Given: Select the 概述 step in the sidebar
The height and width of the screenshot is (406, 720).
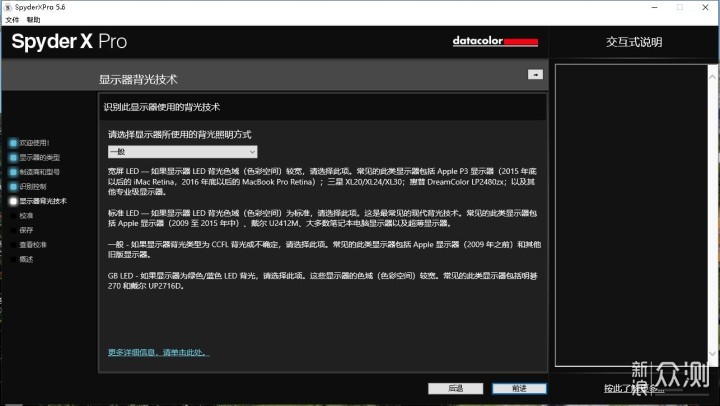Looking at the screenshot, I should tap(26, 259).
